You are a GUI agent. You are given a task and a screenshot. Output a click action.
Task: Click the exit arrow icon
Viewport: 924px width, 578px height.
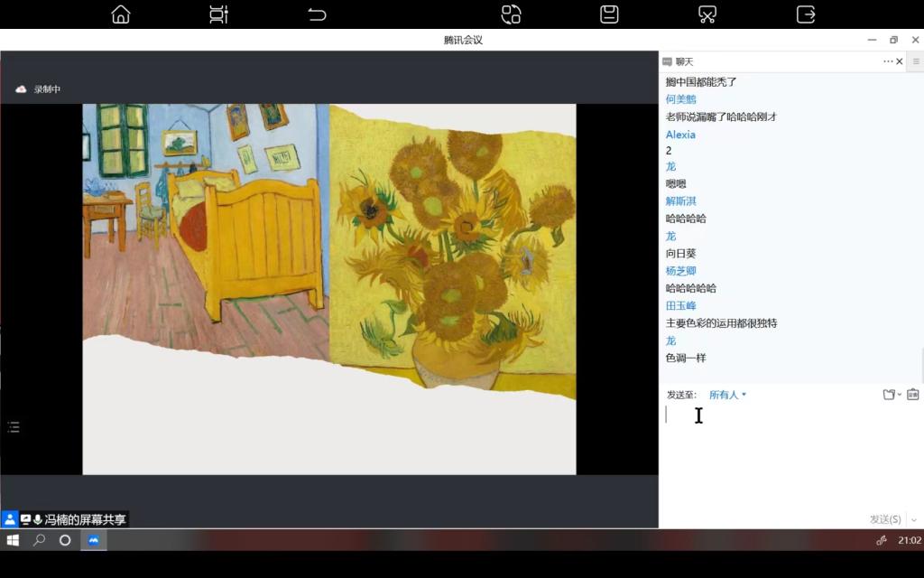[805, 14]
